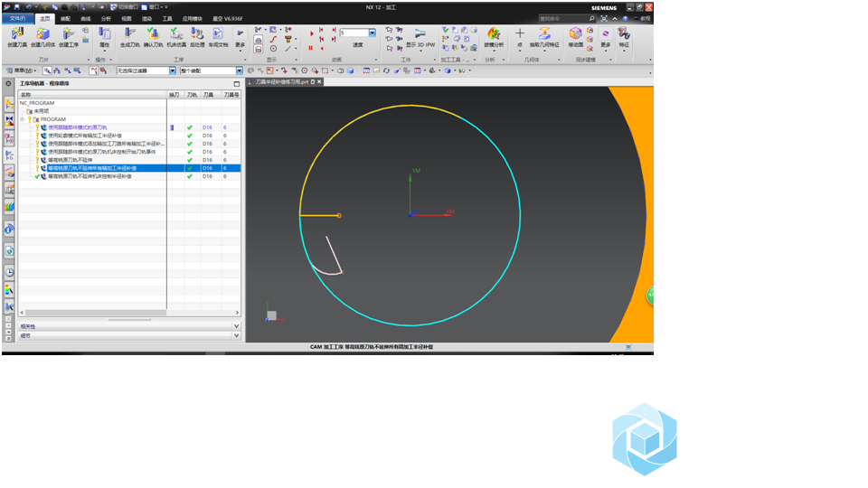Open the 菜单(M) menu dropdown
Viewport: 868px width, 488px height.
coord(22,70)
